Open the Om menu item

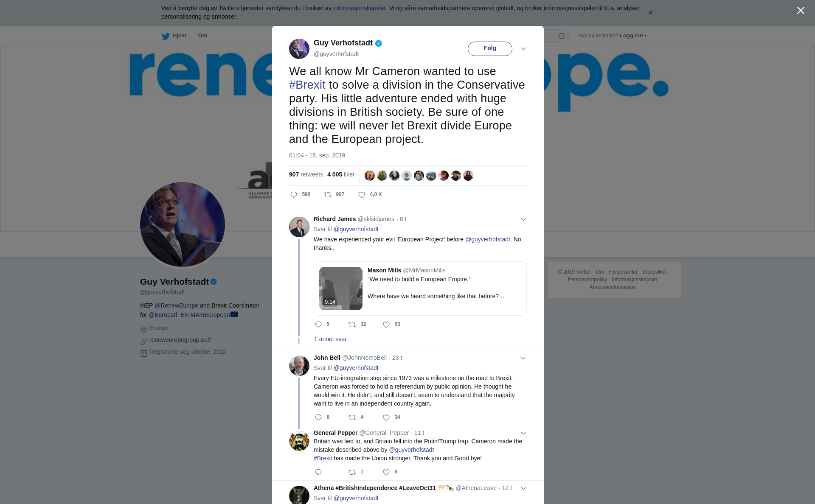[x=202, y=36]
